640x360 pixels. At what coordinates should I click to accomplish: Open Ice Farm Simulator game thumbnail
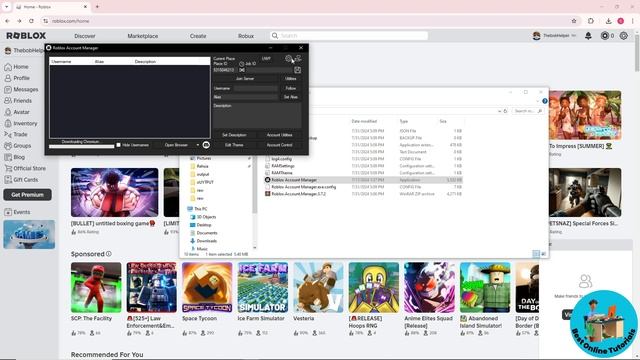(262, 287)
